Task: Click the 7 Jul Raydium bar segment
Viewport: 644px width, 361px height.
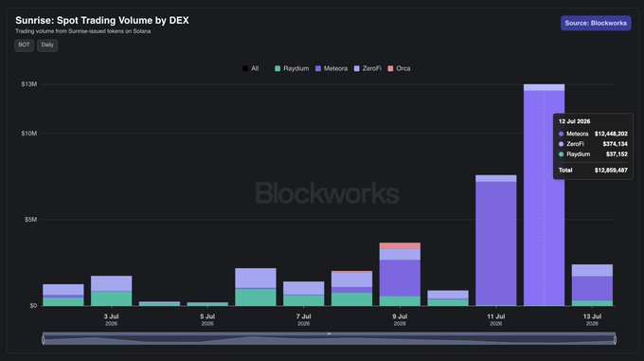Action: click(x=303, y=300)
